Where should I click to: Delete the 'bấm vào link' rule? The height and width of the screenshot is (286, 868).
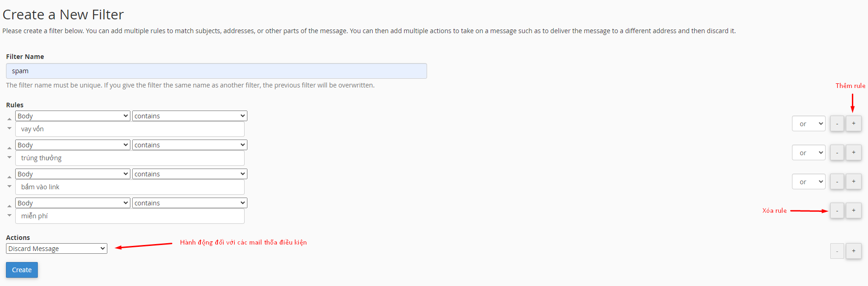837,181
